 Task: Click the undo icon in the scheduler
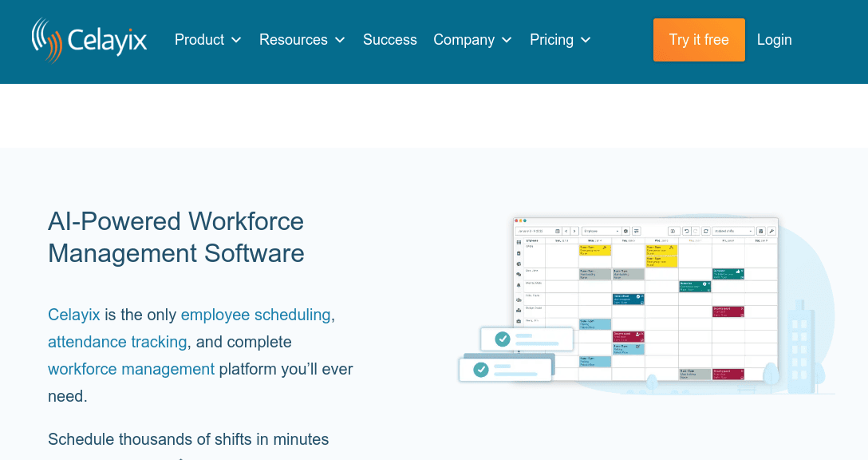(688, 231)
